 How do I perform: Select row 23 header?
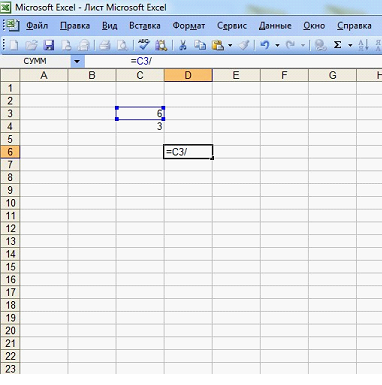pyautogui.click(x=10, y=369)
